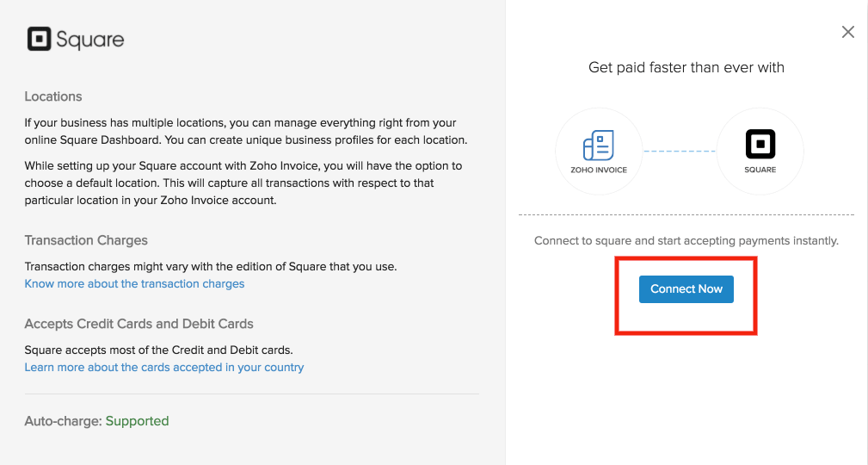
Task: Click the Transaction Charges heading
Action: (86, 240)
